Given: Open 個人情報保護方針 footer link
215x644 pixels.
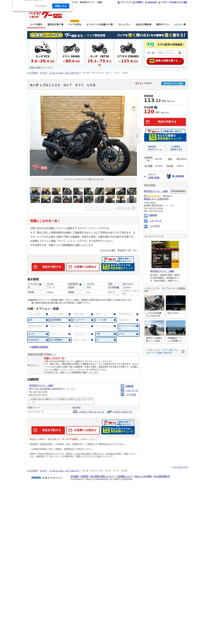Looking at the screenshot, I should click(162, 476).
